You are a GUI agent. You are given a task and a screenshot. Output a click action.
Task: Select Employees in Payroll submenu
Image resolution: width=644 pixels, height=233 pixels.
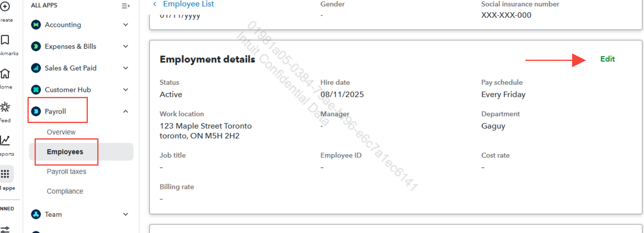[65, 152]
